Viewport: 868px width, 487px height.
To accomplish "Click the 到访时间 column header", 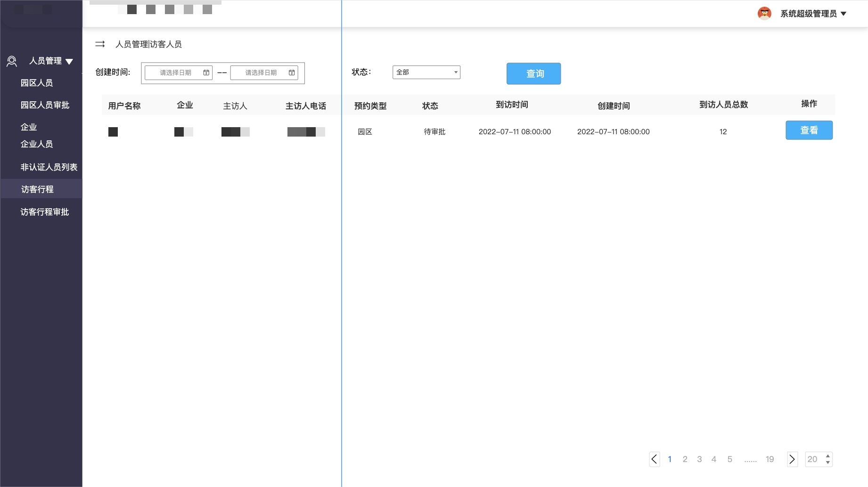I will [512, 105].
